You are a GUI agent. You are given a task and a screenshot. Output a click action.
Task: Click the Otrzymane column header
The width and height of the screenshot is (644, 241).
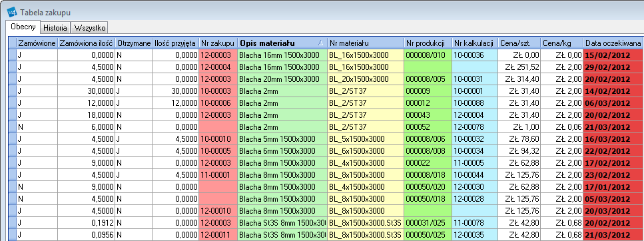click(x=133, y=43)
